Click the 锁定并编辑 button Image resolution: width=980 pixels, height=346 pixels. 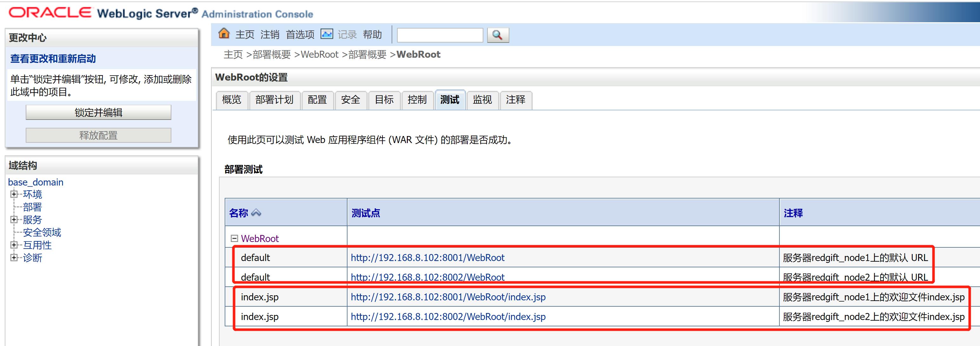pos(98,113)
